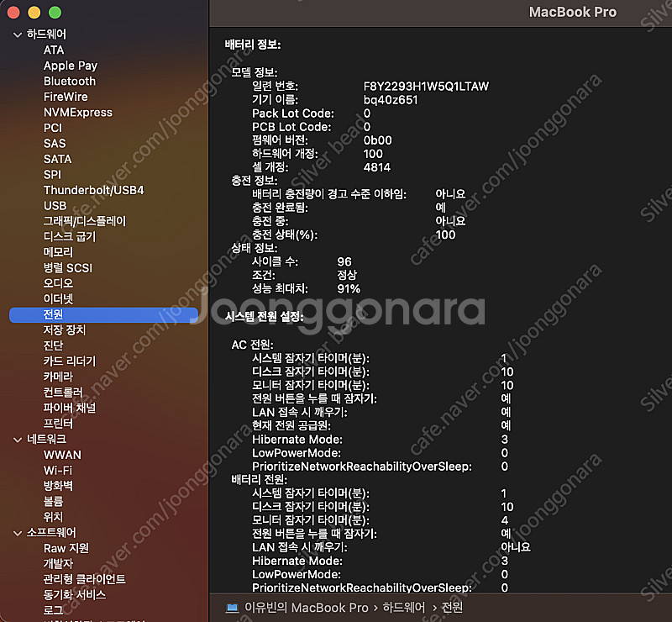This screenshot has height=622, width=672.
Task: Open the 프린터 entry
Action: coord(58,424)
